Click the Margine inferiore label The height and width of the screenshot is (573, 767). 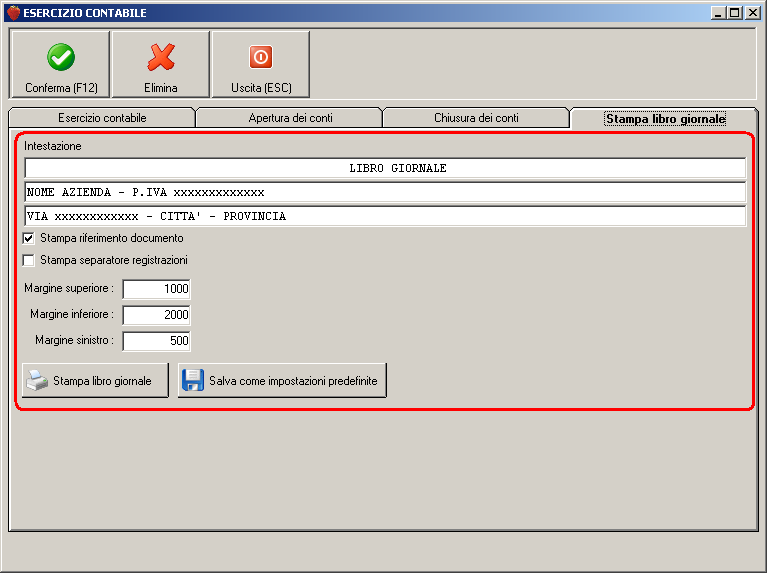(x=72, y=314)
